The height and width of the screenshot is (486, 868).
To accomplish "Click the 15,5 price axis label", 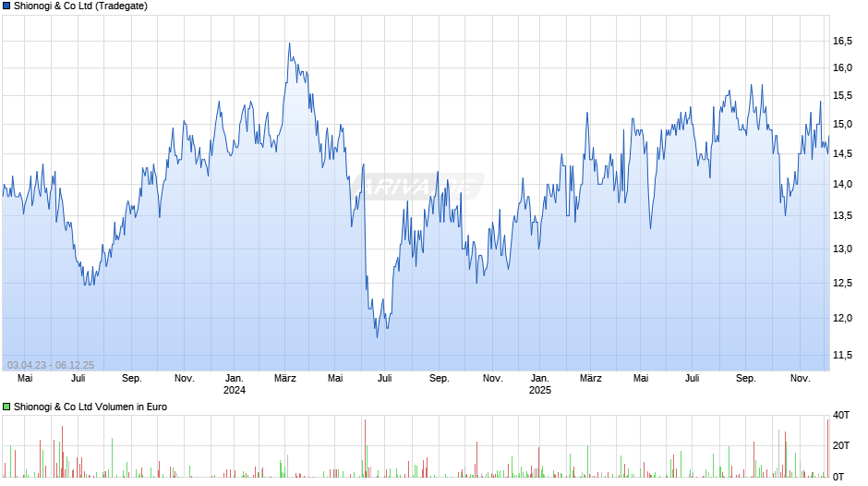I will (842, 96).
